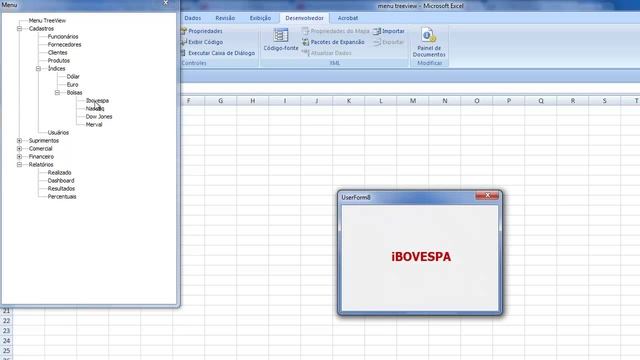Click the iBOVESPA label in UserForm8

[x=421, y=257]
